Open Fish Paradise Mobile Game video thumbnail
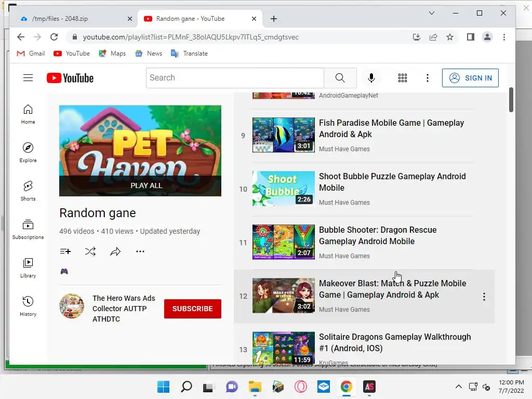 pyautogui.click(x=284, y=135)
